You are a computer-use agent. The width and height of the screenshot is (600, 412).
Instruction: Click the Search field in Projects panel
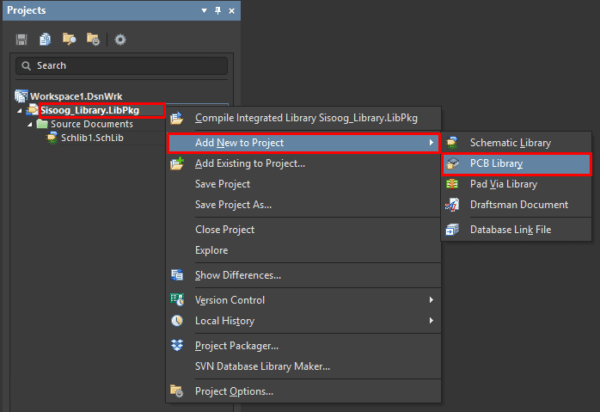(x=122, y=66)
